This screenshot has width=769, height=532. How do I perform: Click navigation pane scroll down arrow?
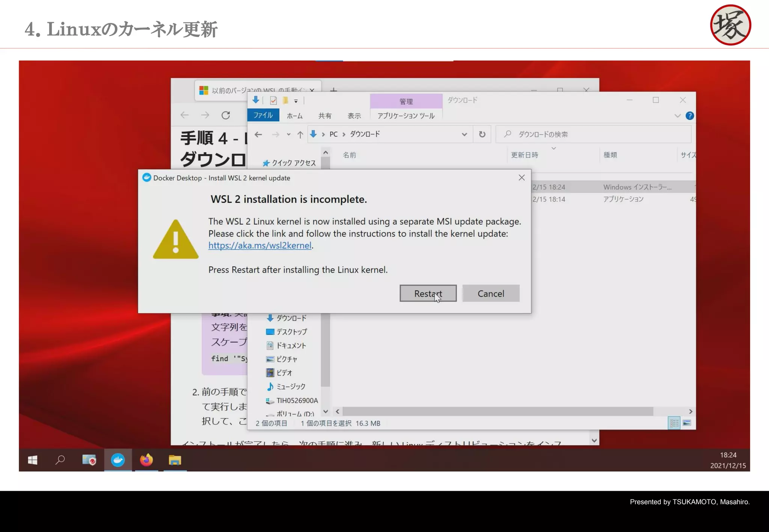(x=326, y=412)
